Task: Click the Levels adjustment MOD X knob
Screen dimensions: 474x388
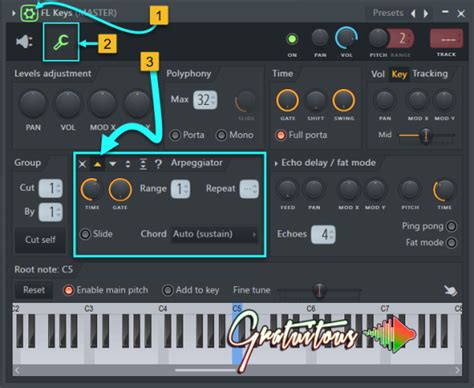Action: [x=103, y=103]
